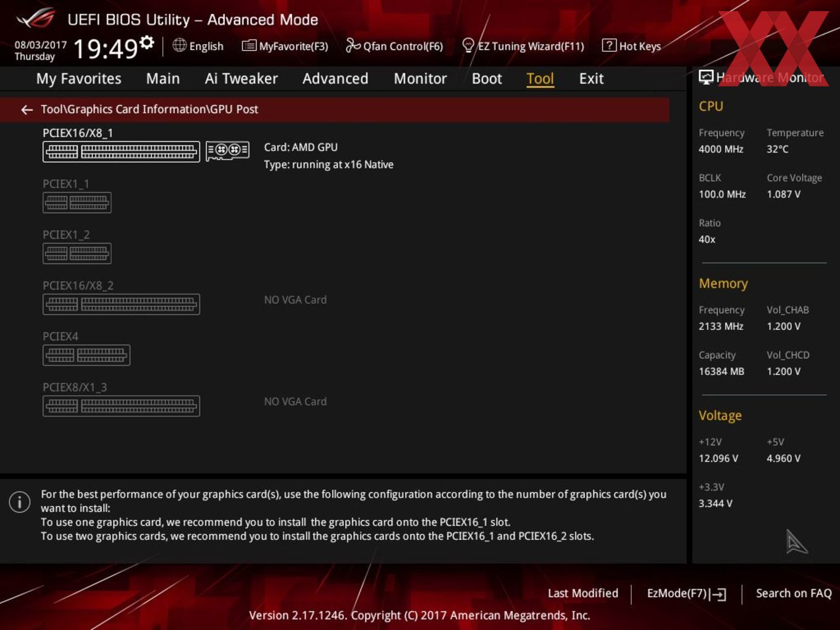Screen dimensions: 840x630
Task: Click the settings gear beside the clock
Action: (147, 43)
